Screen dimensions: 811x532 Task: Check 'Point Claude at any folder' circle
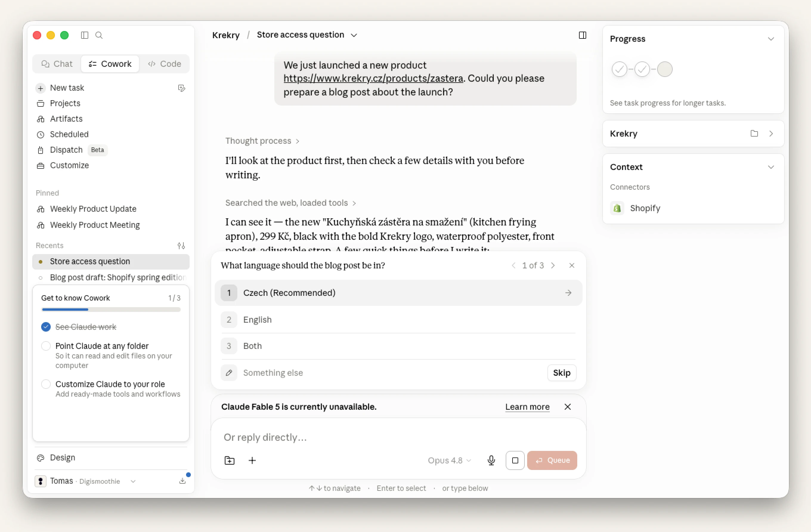tap(46, 346)
